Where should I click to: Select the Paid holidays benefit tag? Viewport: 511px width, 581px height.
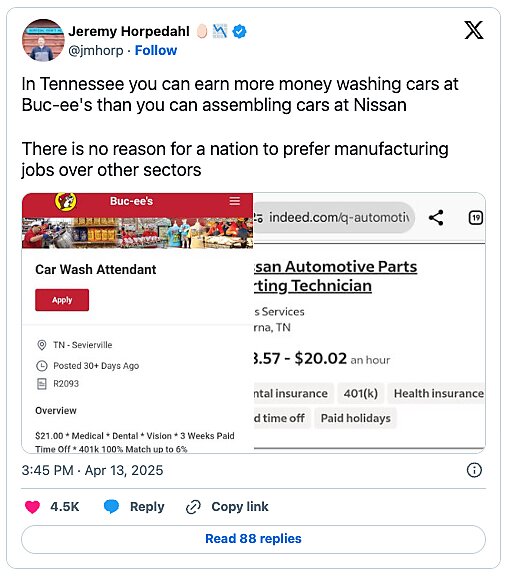coord(355,418)
